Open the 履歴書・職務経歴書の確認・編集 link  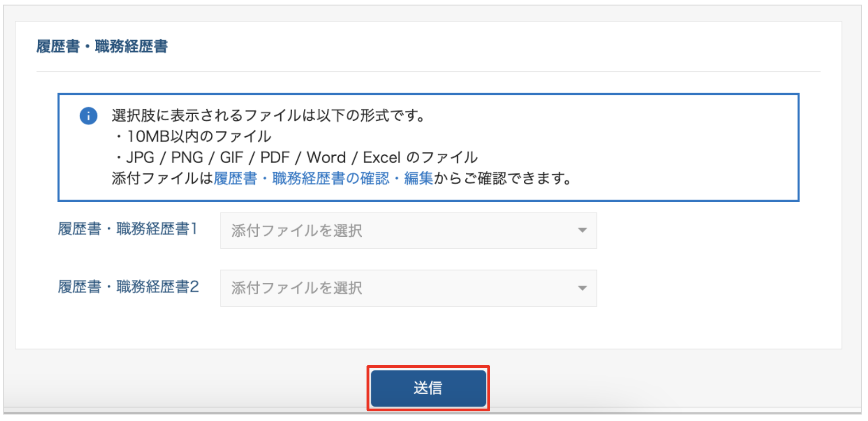pos(323,178)
